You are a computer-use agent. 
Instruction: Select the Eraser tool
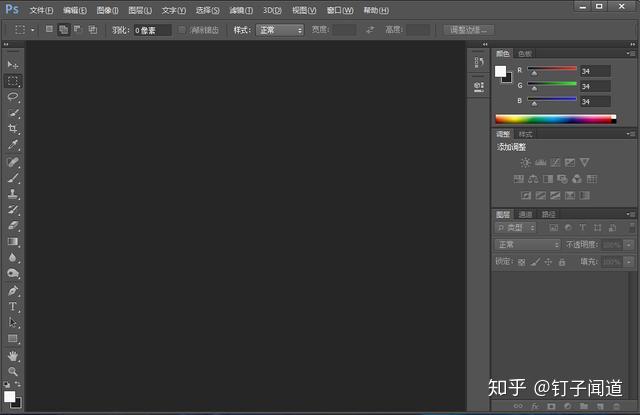coord(13,225)
